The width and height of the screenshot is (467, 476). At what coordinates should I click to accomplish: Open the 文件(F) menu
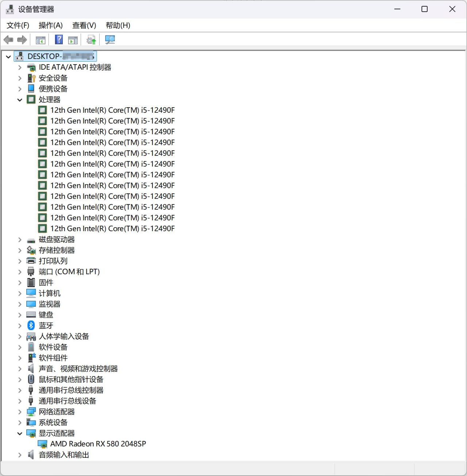click(x=18, y=25)
